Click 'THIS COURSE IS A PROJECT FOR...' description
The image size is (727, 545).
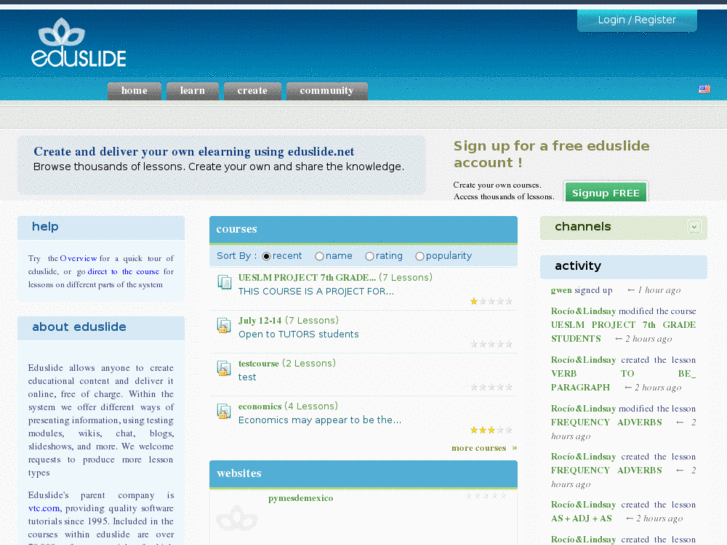[x=316, y=292]
